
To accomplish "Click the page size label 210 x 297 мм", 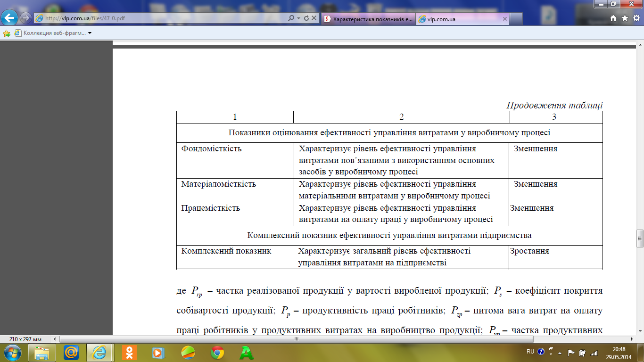I will (x=25, y=339).
